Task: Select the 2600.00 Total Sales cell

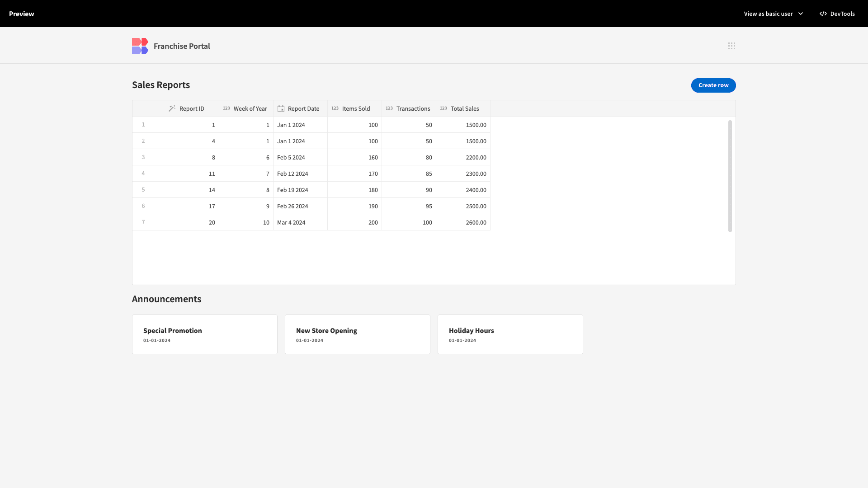Action: (x=463, y=222)
